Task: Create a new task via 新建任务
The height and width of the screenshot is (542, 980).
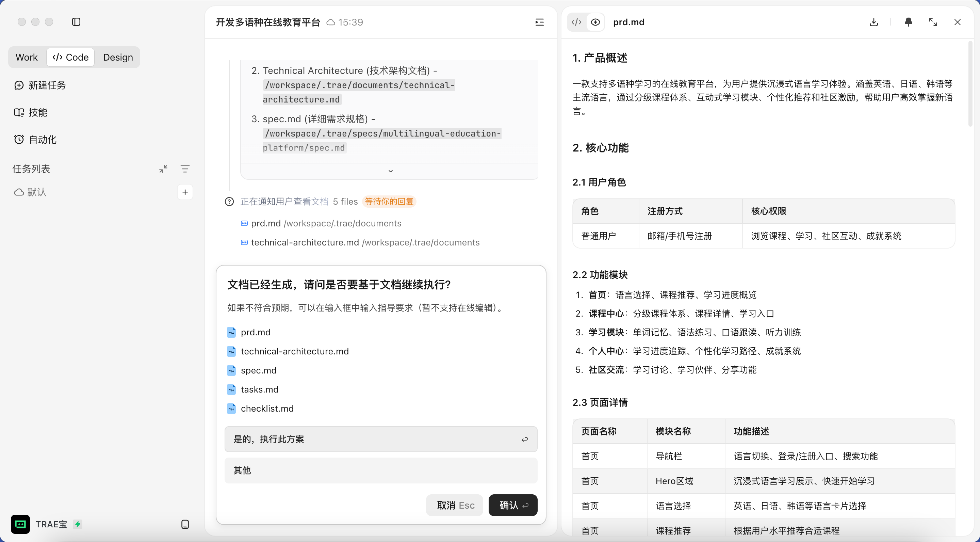Action: coord(40,85)
